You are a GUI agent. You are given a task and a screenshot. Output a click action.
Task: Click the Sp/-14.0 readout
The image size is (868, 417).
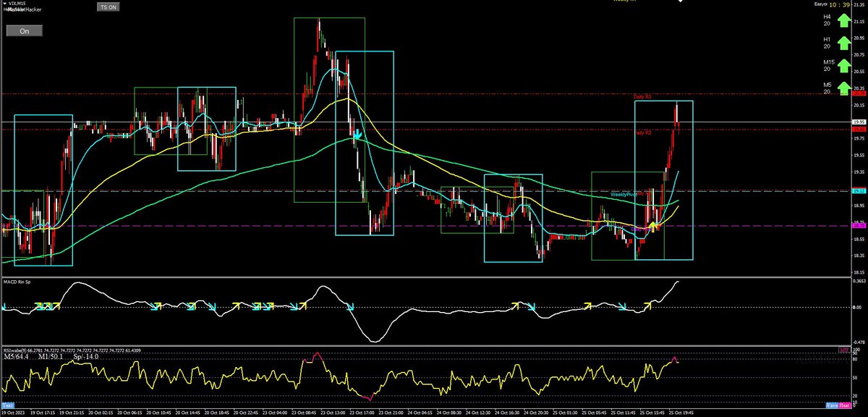pyautogui.click(x=86, y=356)
